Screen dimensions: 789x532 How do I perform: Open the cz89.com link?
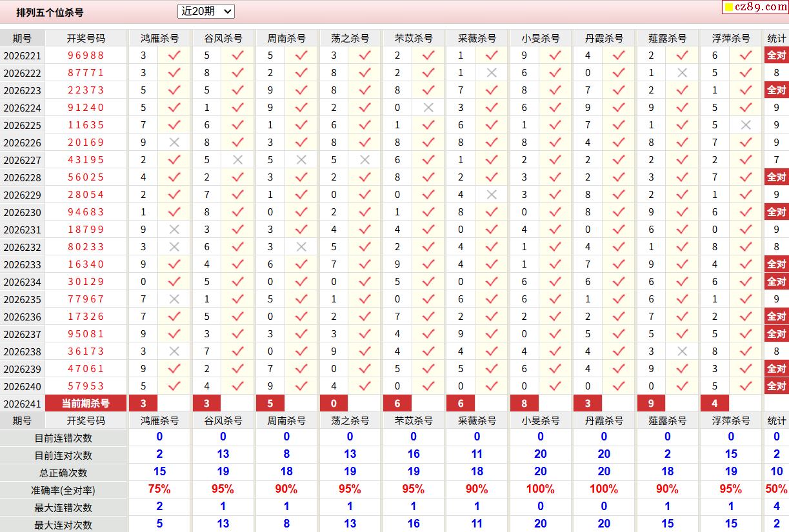(x=755, y=7)
